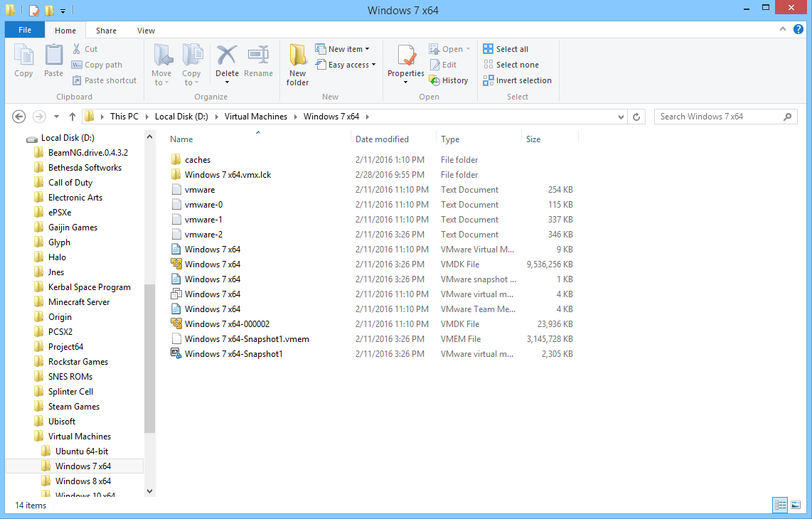Select the vmware-2 text document
The height and width of the screenshot is (519, 812).
coord(371,234)
